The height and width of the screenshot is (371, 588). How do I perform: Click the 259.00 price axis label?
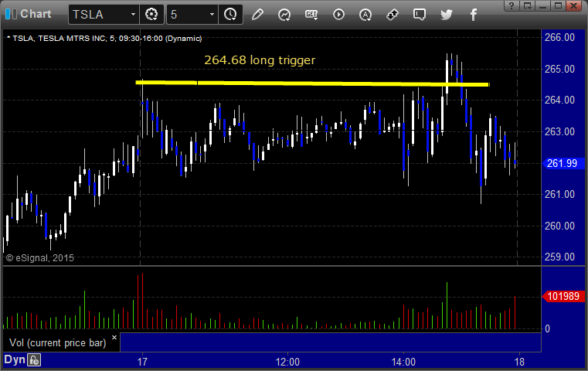pyautogui.click(x=559, y=257)
